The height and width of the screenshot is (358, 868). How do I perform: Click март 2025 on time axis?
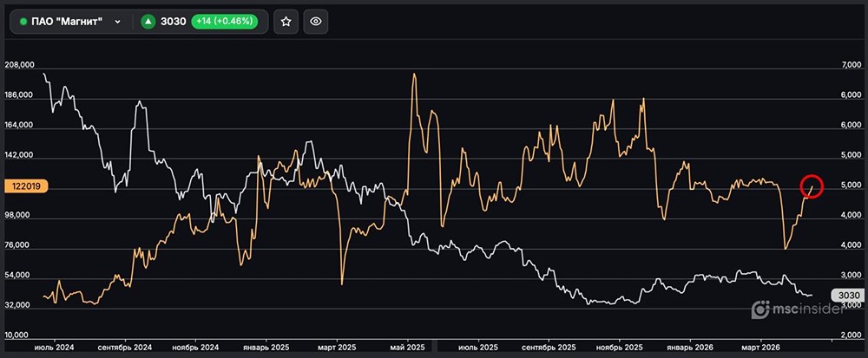pyautogui.click(x=337, y=348)
